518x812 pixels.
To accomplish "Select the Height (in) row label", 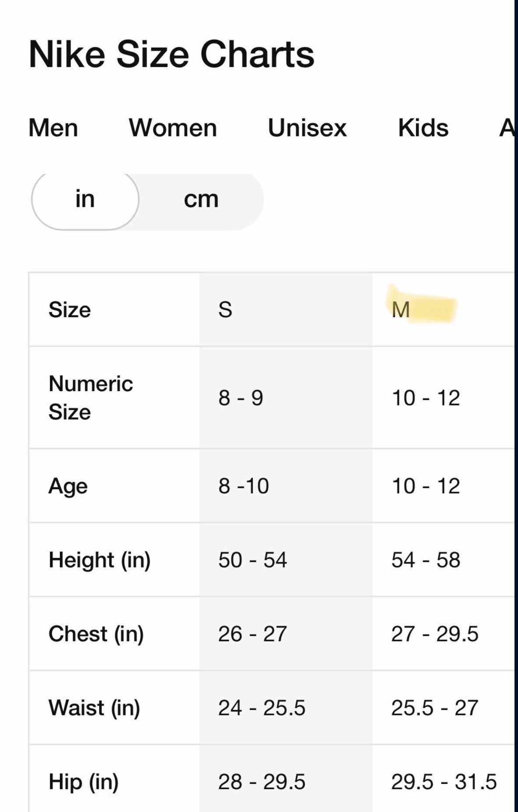I will [100, 560].
